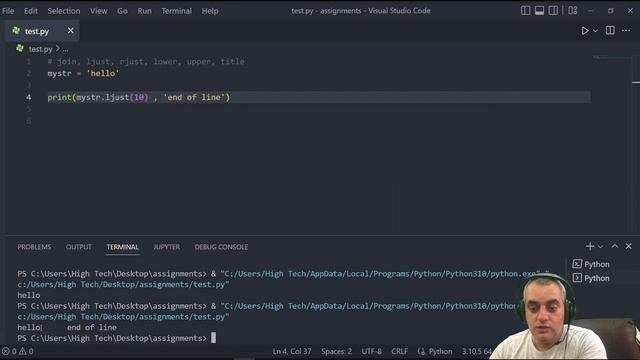Toggle secondary side bar layout icon

pyautogui.click(x=553, y=11)
